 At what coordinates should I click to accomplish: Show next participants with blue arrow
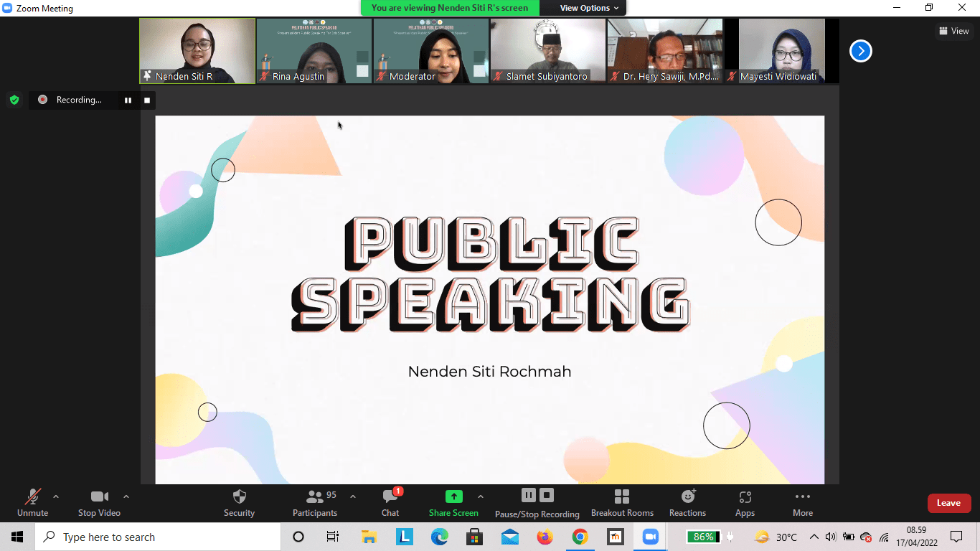coord(860,51)
